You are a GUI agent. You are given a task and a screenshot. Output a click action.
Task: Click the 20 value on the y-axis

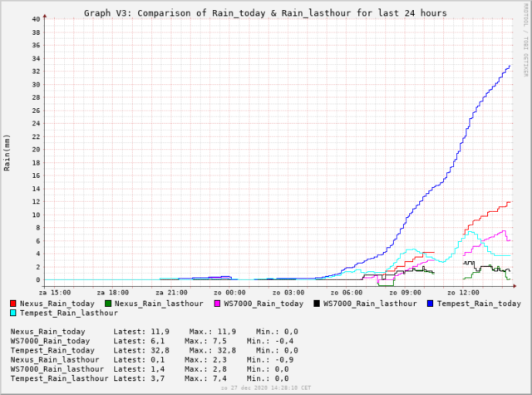(x=34, y=149)
